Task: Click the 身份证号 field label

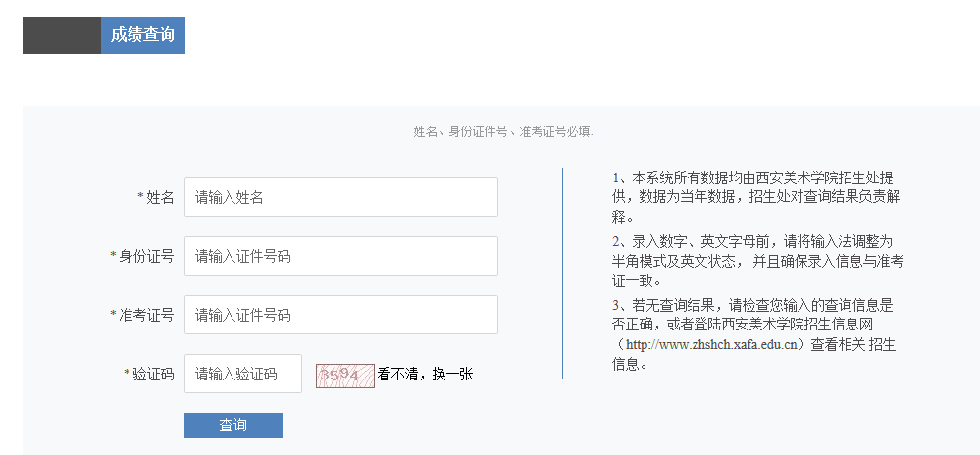Action: click(146, 257)
